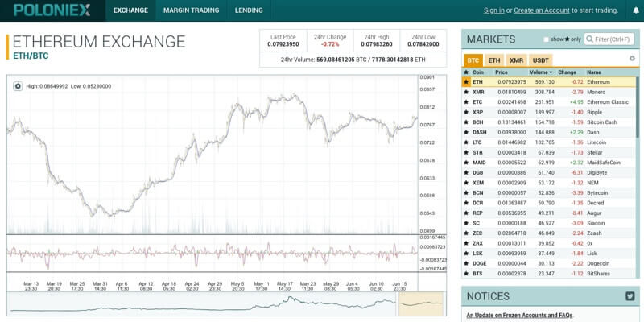Star the STR market row
Image resolution: width=644 pixels, height=322 pixels.
(466, 152)
